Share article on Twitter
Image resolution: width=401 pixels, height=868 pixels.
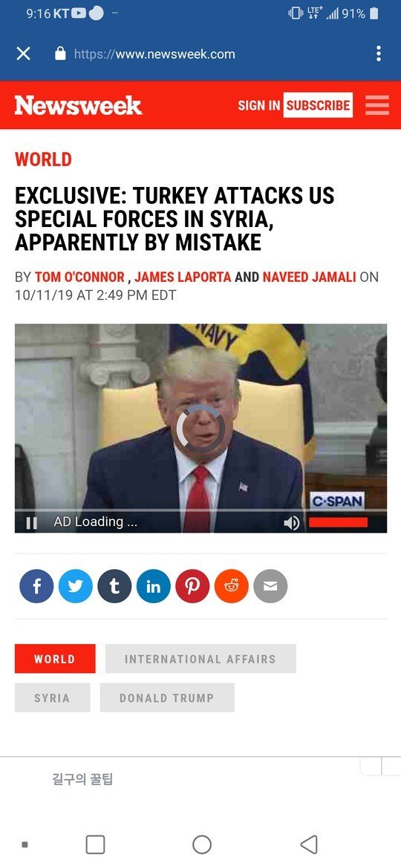click(75, 586)
